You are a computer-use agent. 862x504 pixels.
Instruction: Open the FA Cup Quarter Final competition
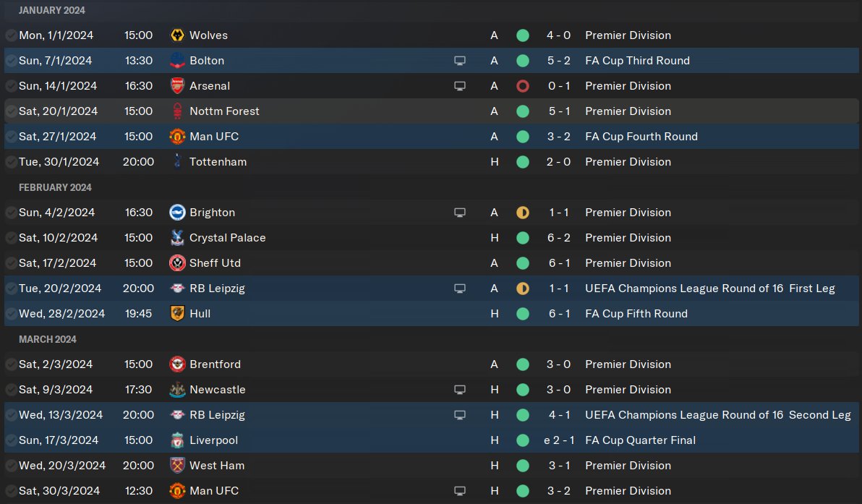pyautogui.click(x=640, y=440)
